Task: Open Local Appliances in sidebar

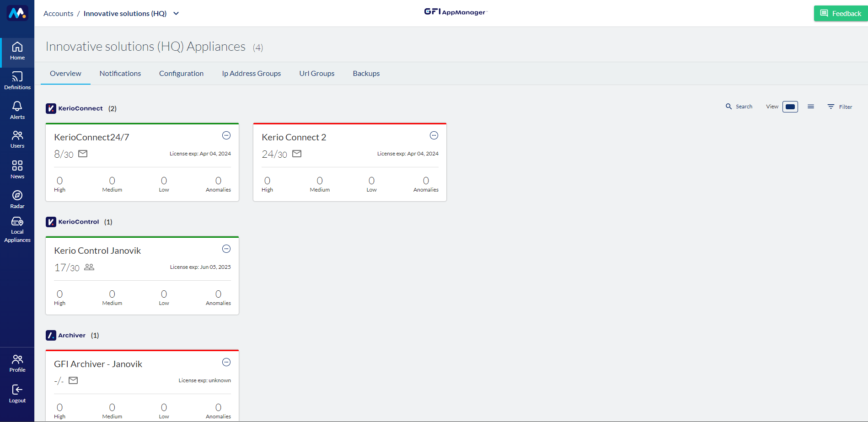Action: tap(17, 230)
